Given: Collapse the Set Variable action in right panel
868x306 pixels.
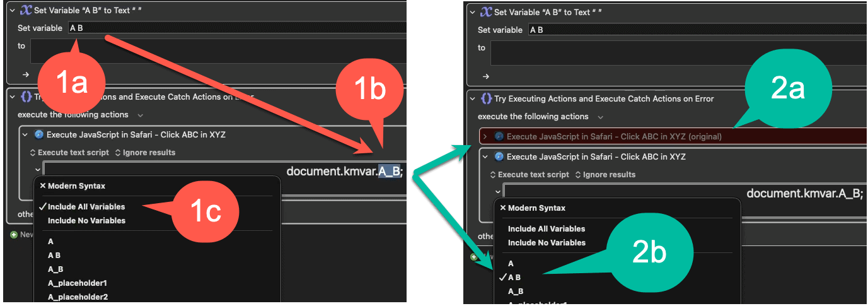Looking at the screenshot, I should click(x=472, y=12).
